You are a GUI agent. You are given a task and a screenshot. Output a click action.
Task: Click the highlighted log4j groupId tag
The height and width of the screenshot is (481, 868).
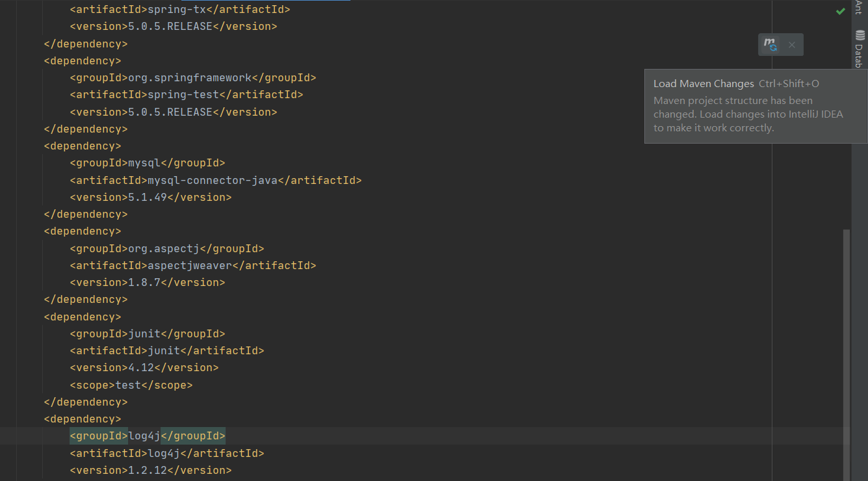pyautogui.click(x=146, y=435)
